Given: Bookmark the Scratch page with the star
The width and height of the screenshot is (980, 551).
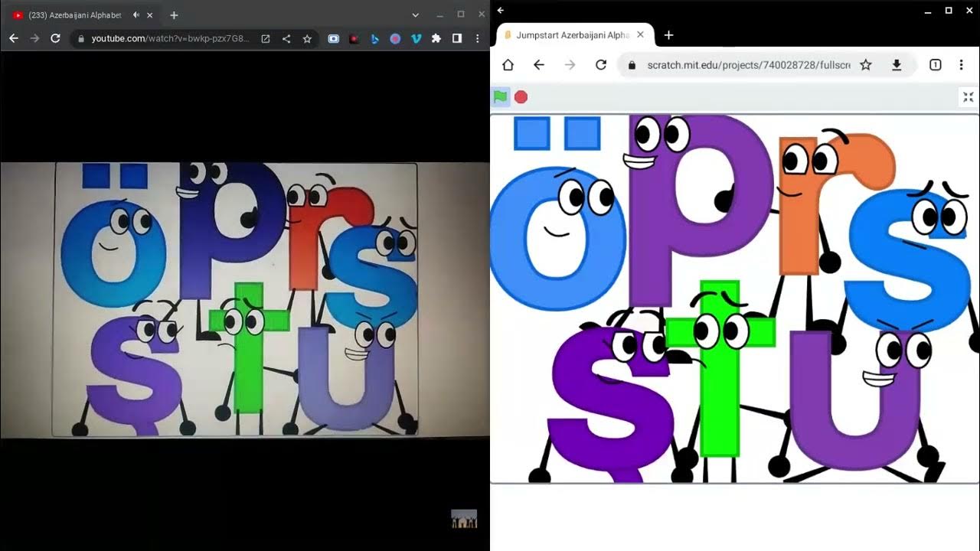Looking at the screenshot, I should pos(865,65).
